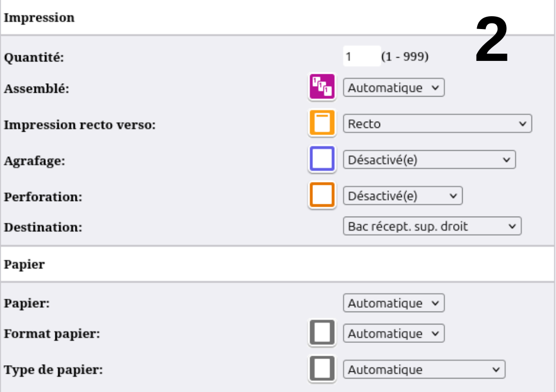The width and height of the screenshot is (556, 392).
Task: Open the Agrafage dropdown showing Désactivé(e)
Action: pyautogui.click(x=429, y=160)
